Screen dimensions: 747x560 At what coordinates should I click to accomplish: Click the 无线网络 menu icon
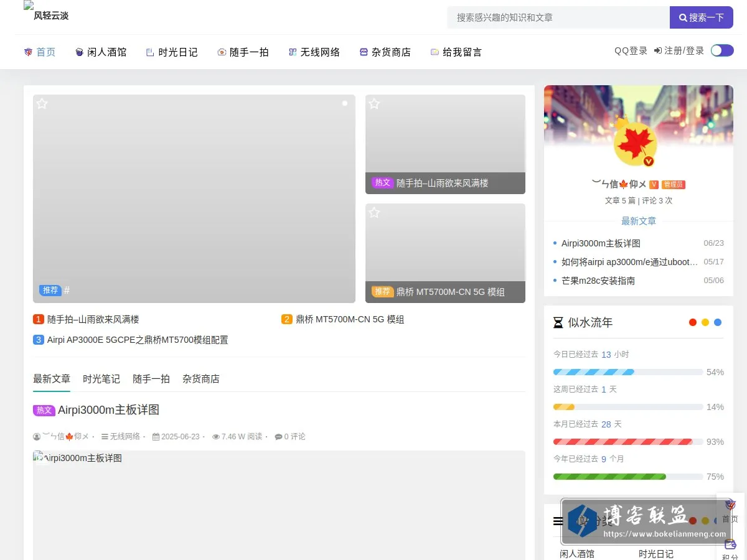(293, 52)
